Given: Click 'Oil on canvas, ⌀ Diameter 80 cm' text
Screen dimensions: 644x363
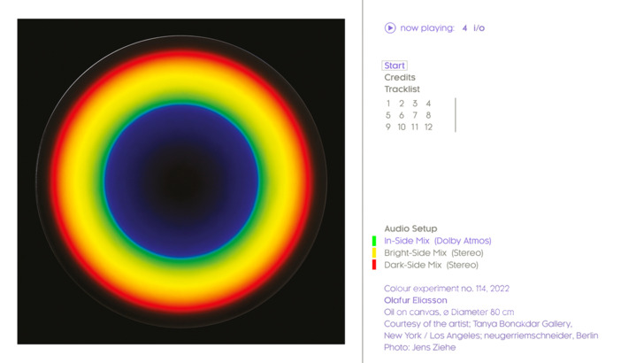Looking at the screenshot, I should pos(448,312).
